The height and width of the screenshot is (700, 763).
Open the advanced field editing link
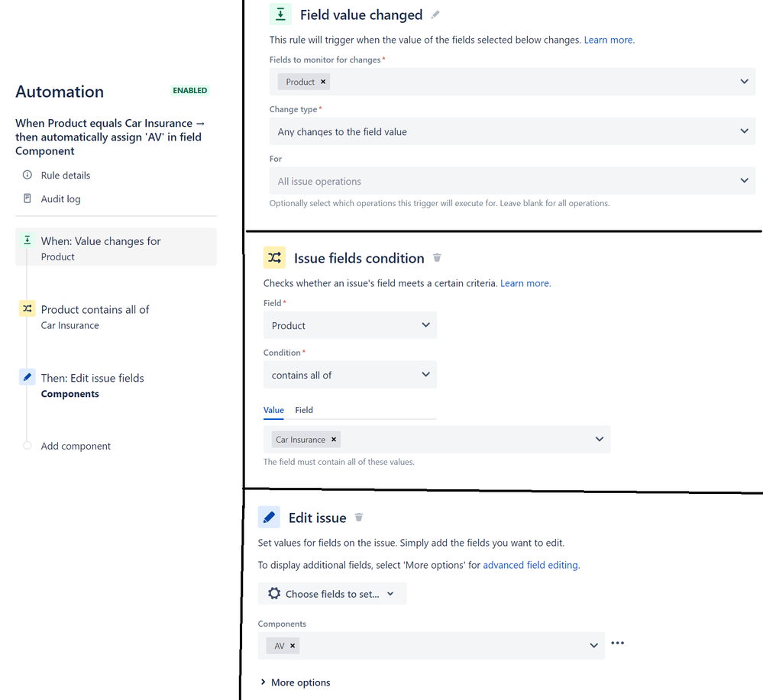530,565
